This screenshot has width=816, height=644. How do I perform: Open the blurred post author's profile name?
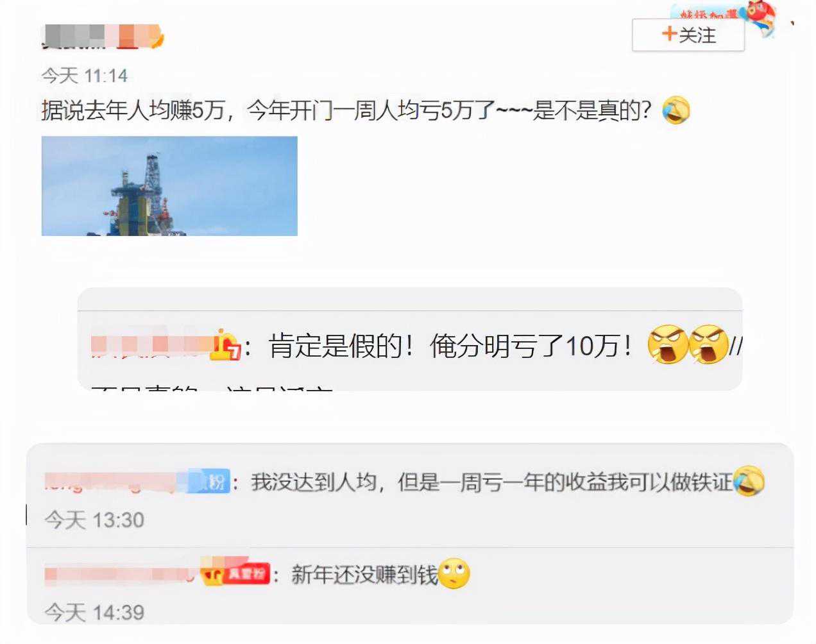(x=103, y=37)
